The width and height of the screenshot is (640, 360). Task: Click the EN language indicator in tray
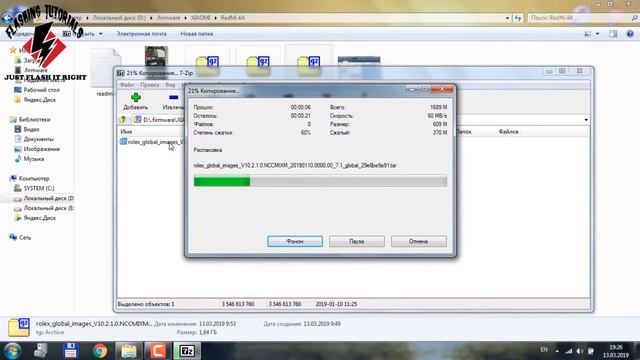pyautogui.click(x=544, y=350)
